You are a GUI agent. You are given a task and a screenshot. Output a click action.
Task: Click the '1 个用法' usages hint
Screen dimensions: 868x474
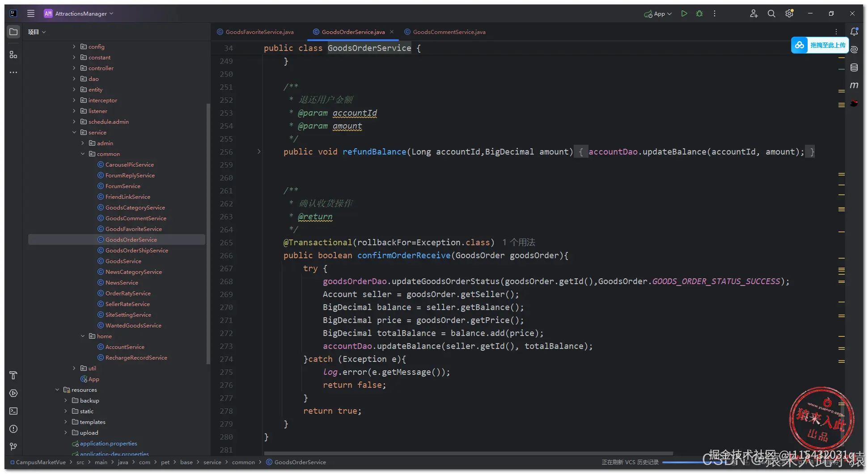(519, 242)
